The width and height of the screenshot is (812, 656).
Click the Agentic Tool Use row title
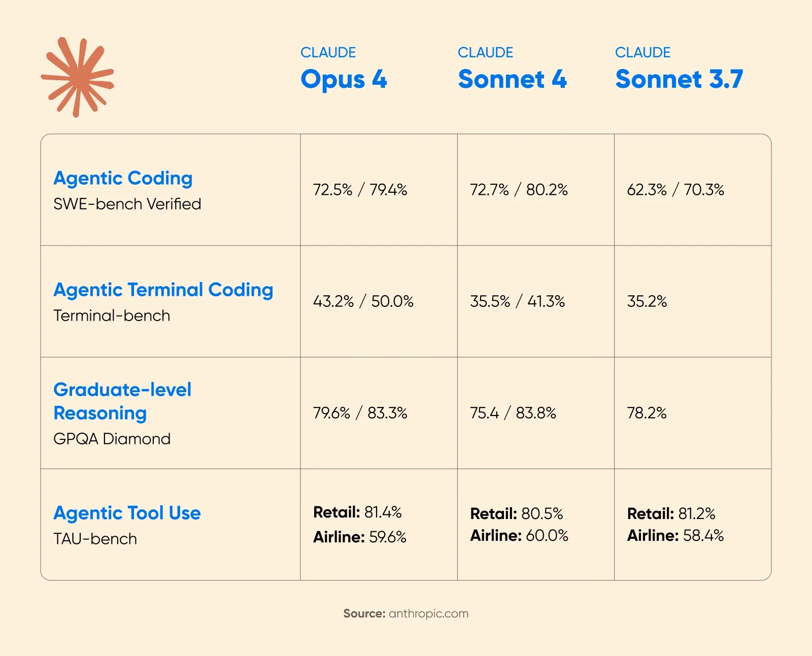point(127,513)
